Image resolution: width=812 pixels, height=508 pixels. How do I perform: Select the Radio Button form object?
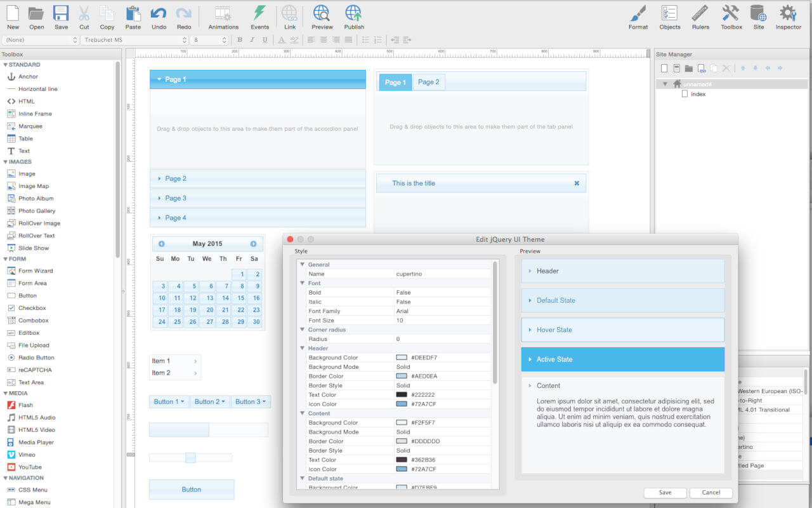tap(36, 358)
